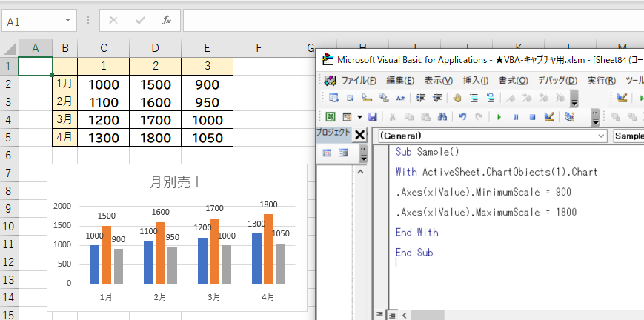Open the Insert UserForm dropdown arrow
Image resolution: width=644 pixels, height=320 pixels.
click(x=359, y=116)
